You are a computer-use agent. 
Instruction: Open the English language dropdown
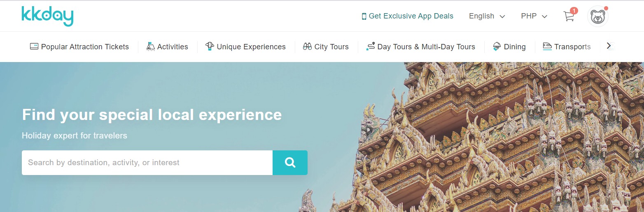click(487, 16)
